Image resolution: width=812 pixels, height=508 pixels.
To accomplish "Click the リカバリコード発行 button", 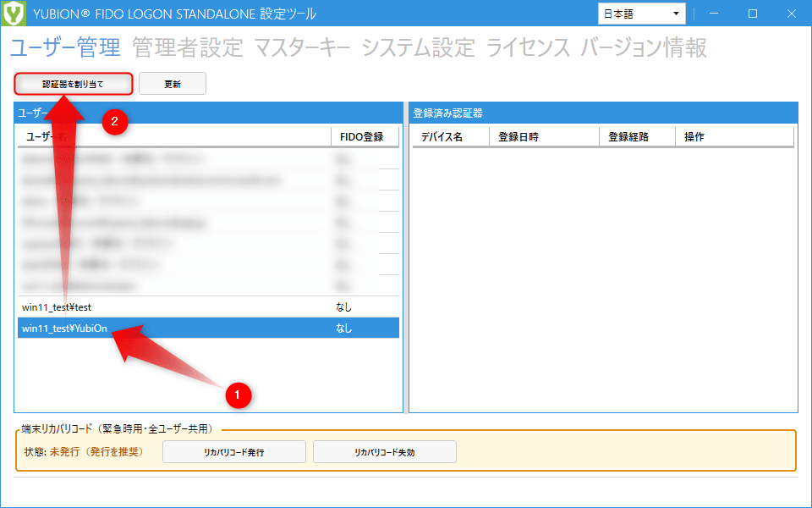I will tap(234, 452).
